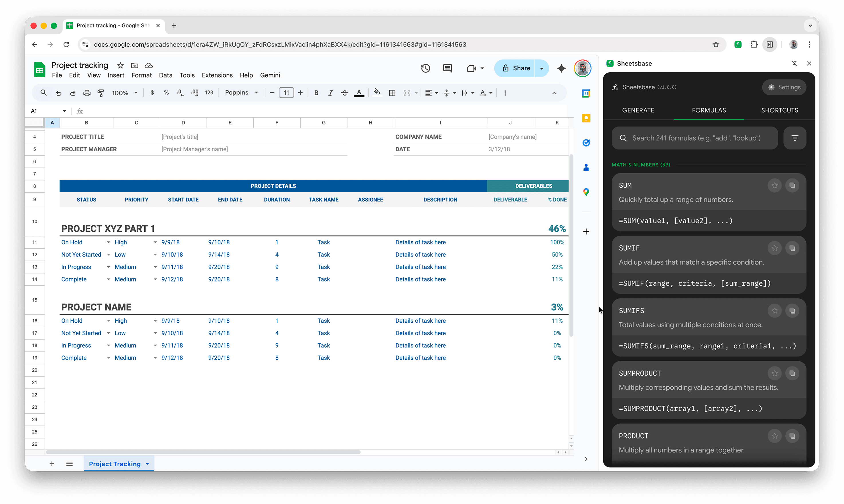Open the Sheetsbase settings
The width and height of the screenshot is (844, 504).
coord(784,87)
